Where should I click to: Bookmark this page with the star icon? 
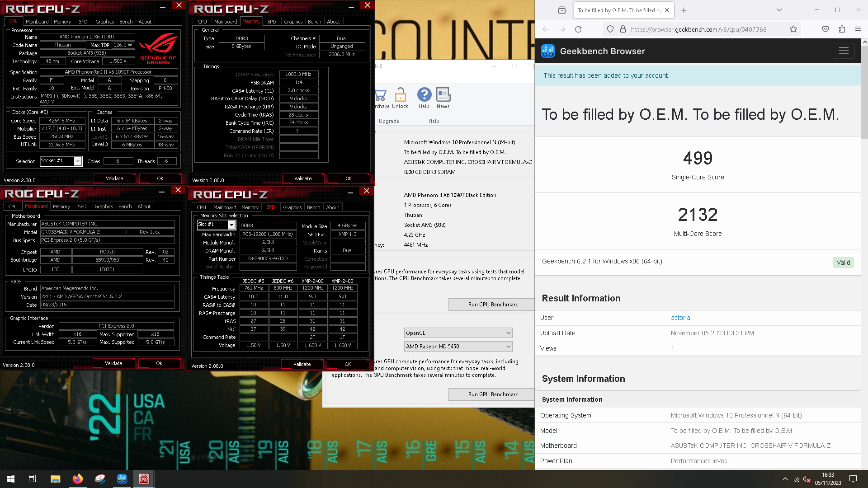click(793, 29)
